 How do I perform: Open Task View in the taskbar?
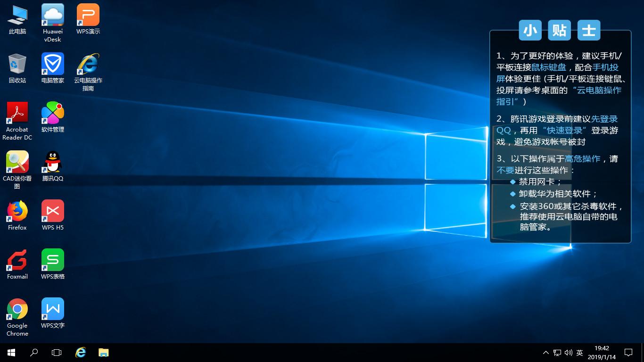[x=57, y=352]
